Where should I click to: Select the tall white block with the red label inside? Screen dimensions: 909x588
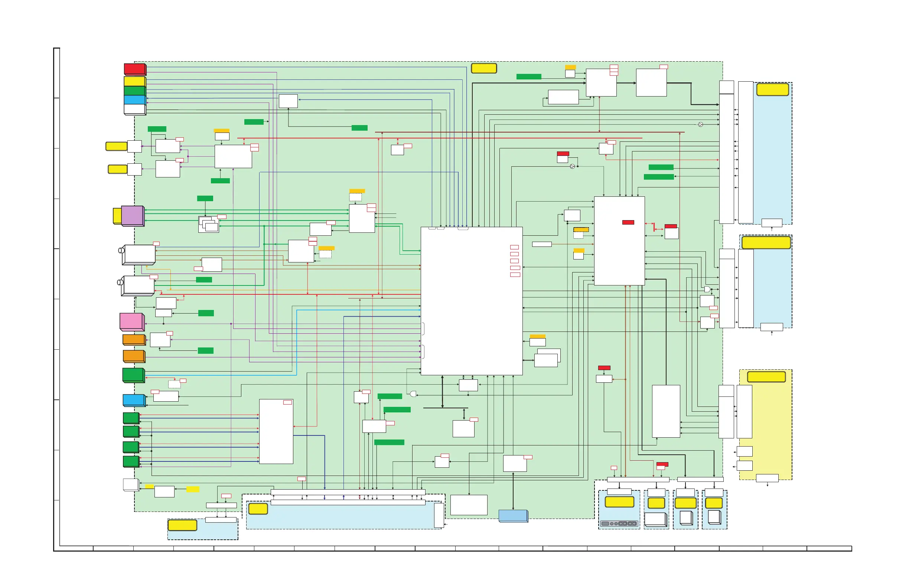click(619, 241)
